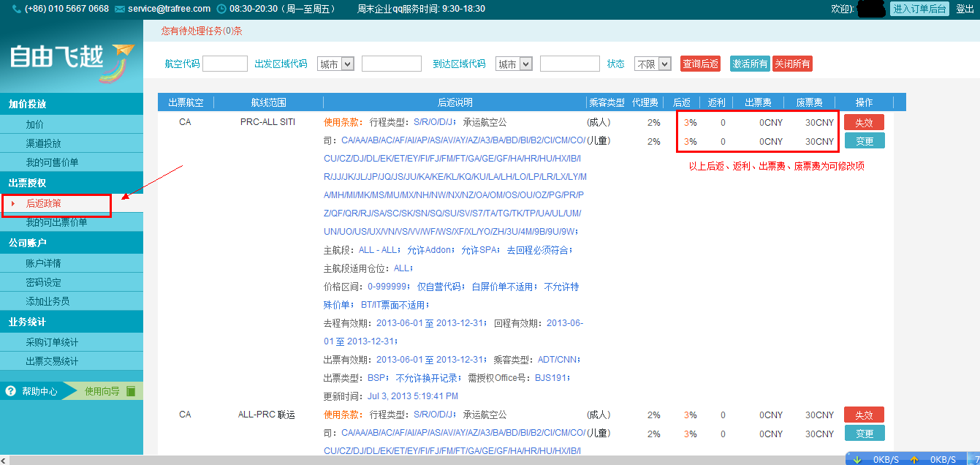980x465 pixels.
Task: Open 采购订单统计 in the sidebar
Action: [x=52, y=342]
